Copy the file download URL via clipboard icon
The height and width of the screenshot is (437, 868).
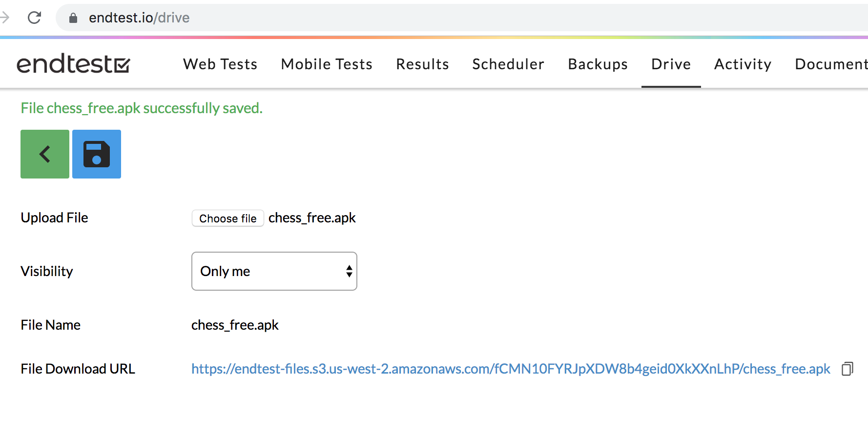pos(847,369)
